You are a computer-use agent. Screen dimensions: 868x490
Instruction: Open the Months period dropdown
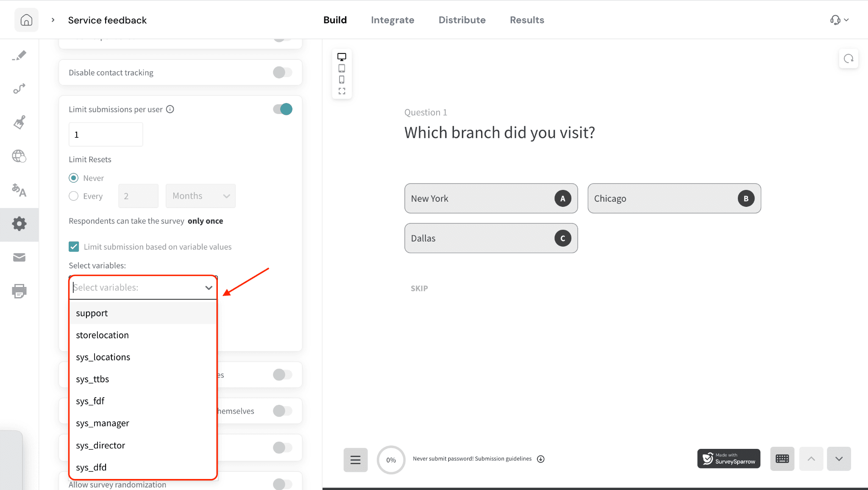[x=200, y=196]
